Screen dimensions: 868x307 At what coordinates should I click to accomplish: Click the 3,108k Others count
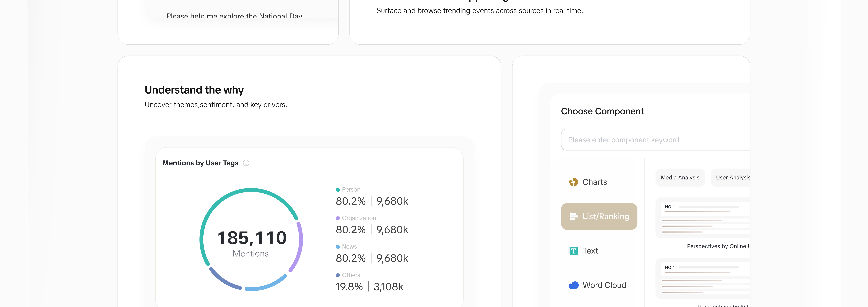(388, 287)
